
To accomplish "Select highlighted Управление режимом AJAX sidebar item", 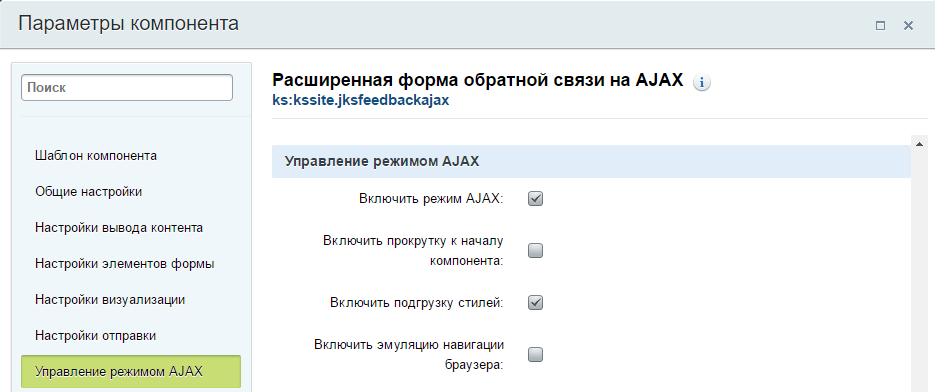I will click(x=131, y=372).
